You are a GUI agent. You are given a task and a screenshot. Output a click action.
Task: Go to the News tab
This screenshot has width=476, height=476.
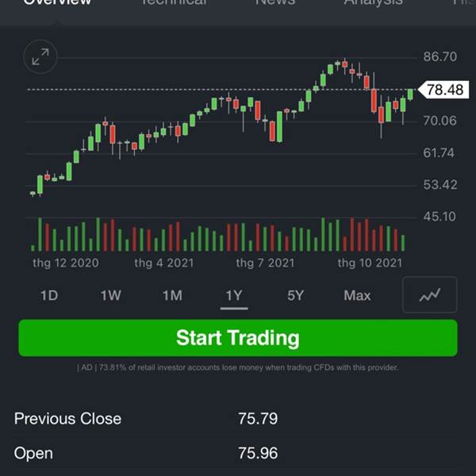(x=274, y=3)
